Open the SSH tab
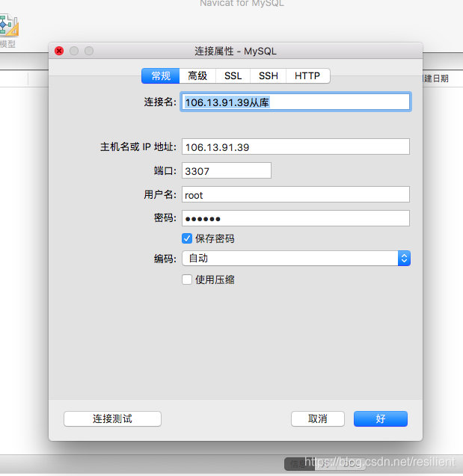This screenshot has width=463, height=476. tap(269, 76)
